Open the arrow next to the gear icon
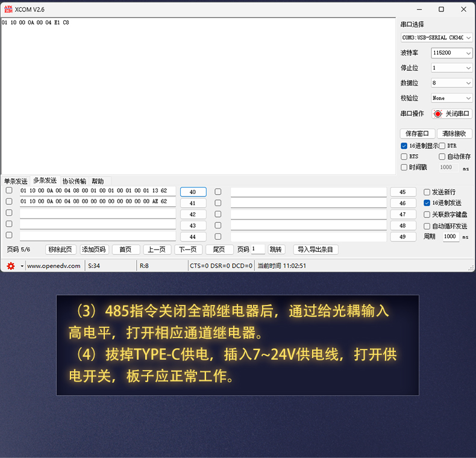The height and width of the screenshot is (458, 476). 22,266
